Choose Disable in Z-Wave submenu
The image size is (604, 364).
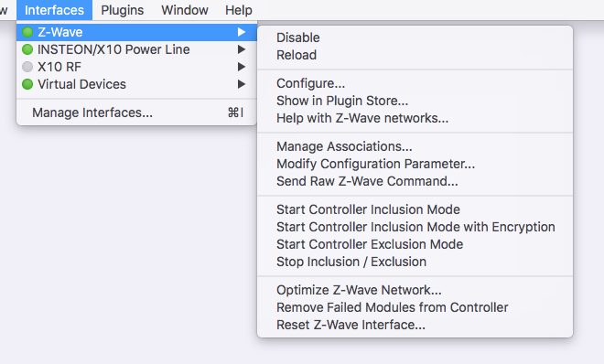tap(415, 37)
